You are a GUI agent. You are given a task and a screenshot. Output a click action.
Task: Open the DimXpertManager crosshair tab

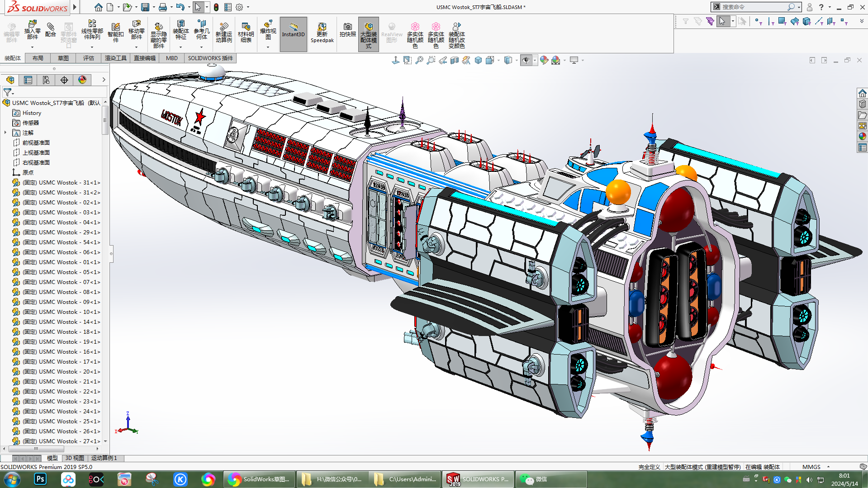click(x=64, y=80)
